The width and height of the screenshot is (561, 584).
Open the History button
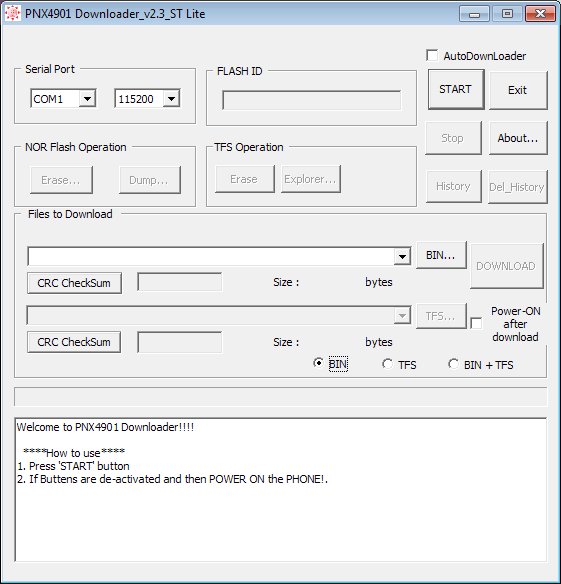(453, 186)
